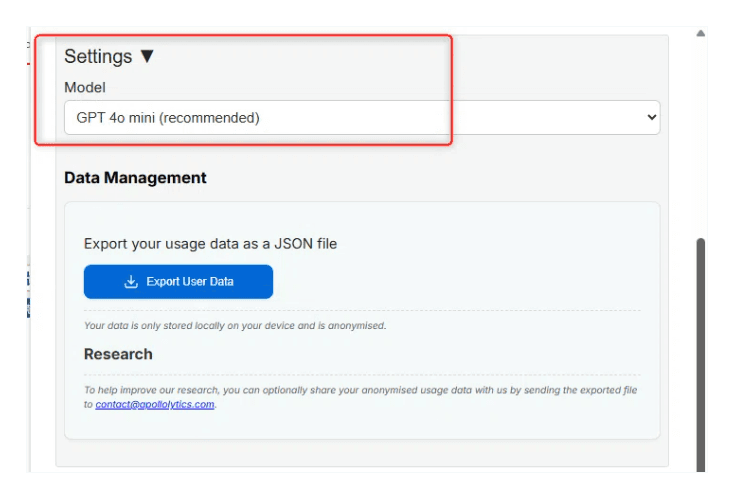Click the "Export User Data" button label text
This screenshot has height=487, width=734.
pyautogui.click(x=190, y=282)
